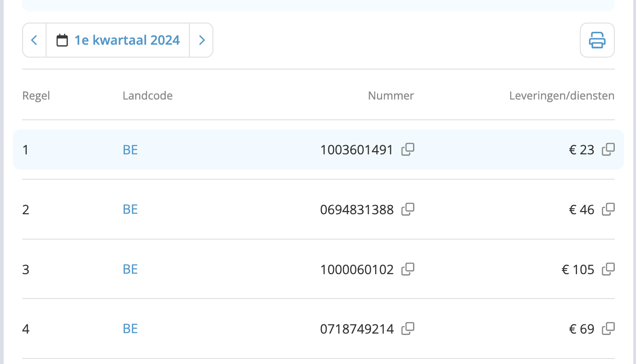This screenshot has width=636, height=364.
Task: Copy VAT number 0718749214
Action: click(408, 329)
